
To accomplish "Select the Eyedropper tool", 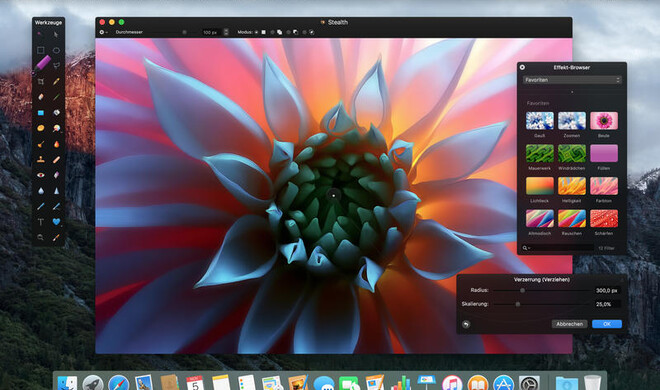I will [x=56, y=237].
